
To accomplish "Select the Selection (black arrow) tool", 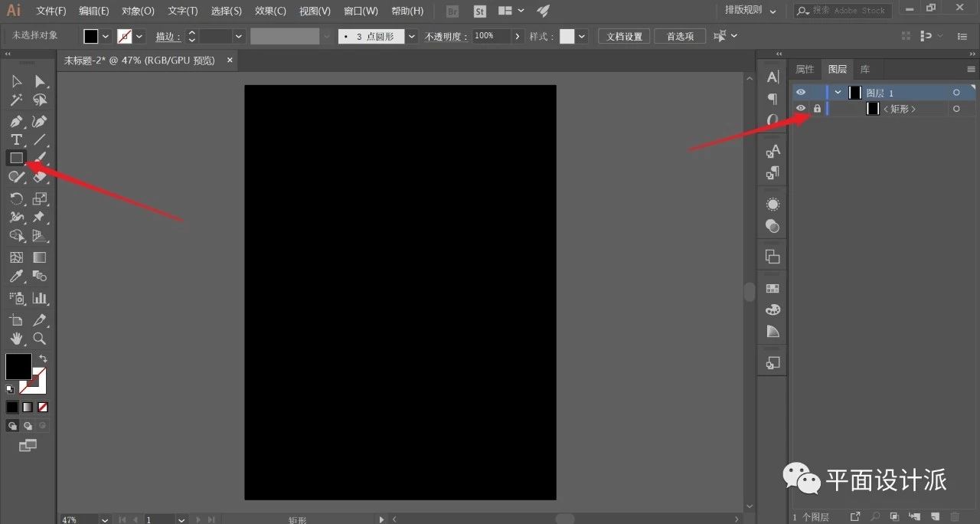I will click(x=17, y=81).
